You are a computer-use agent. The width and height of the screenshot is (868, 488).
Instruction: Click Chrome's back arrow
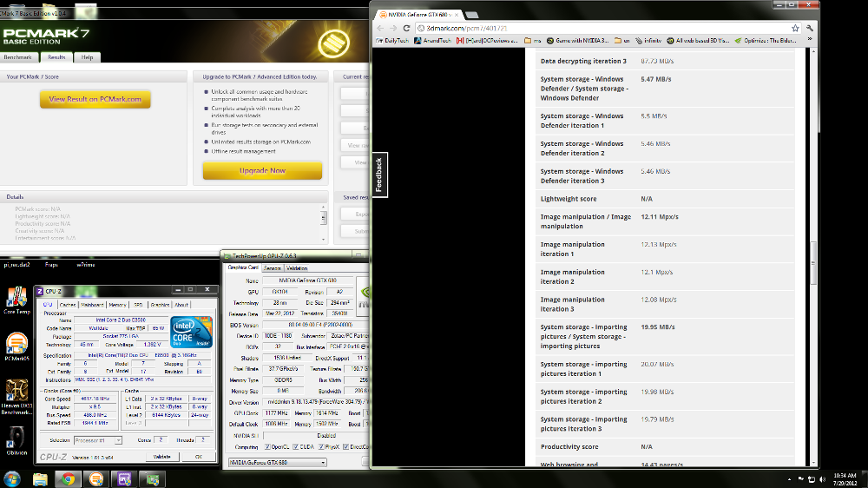point(380,29)
